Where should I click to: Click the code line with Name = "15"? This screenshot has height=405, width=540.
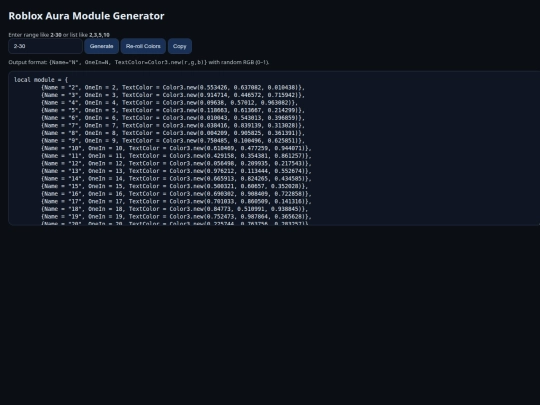click(x=175, y=186)
